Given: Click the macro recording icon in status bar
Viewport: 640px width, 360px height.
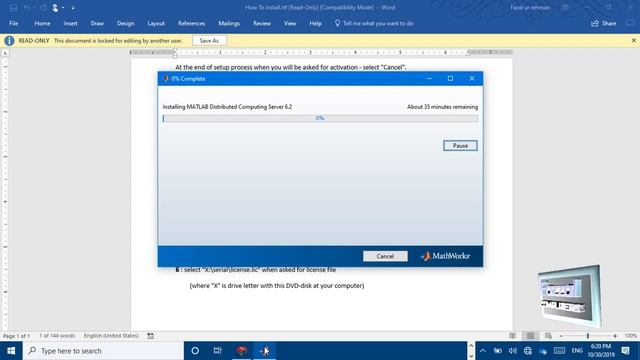Looking at the screenshot, I should click(x=151, y=336).
